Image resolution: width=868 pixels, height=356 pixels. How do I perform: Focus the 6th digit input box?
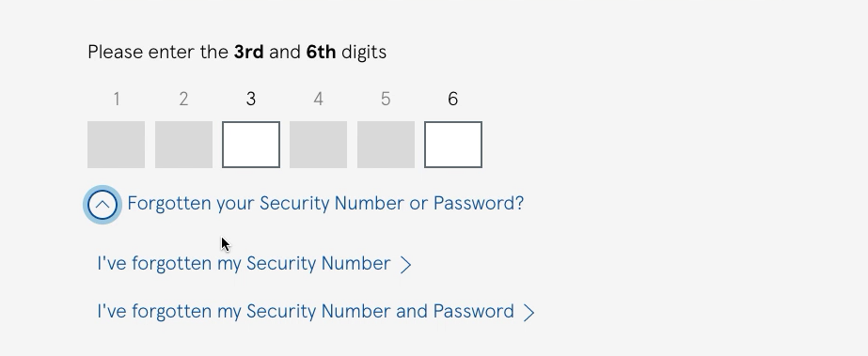click(x=453, y=145)
